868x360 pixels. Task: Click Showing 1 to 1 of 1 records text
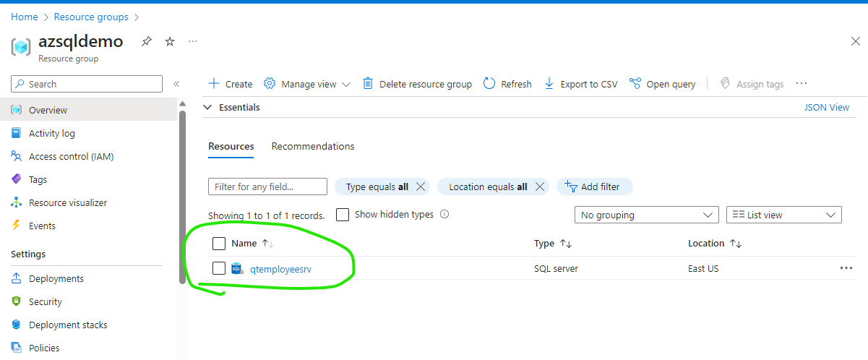point(266,215)
